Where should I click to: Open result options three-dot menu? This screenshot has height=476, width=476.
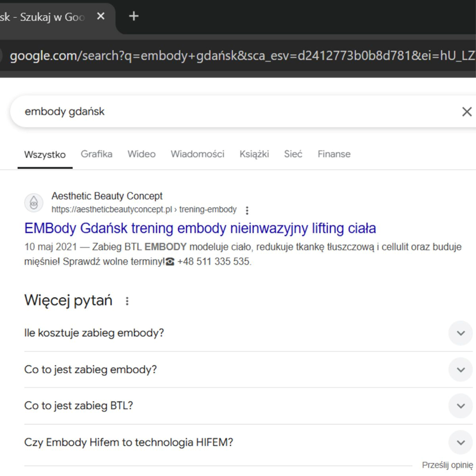click(x=247, y=210)
